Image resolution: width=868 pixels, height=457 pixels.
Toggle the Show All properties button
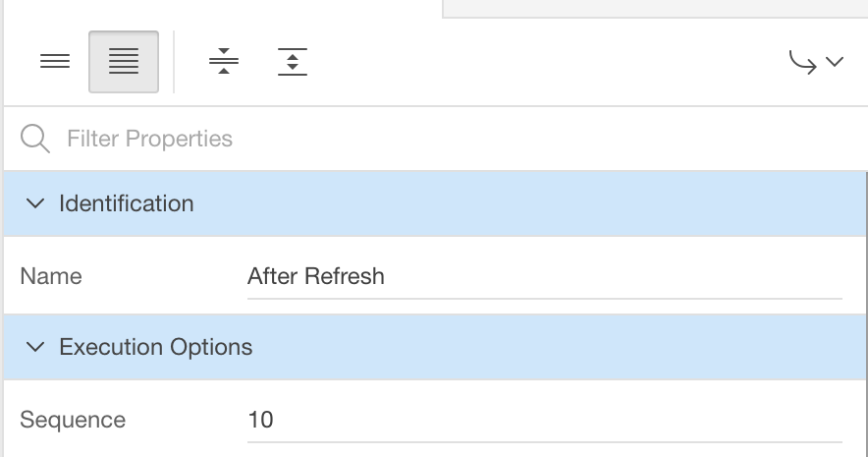pos(124,62)
